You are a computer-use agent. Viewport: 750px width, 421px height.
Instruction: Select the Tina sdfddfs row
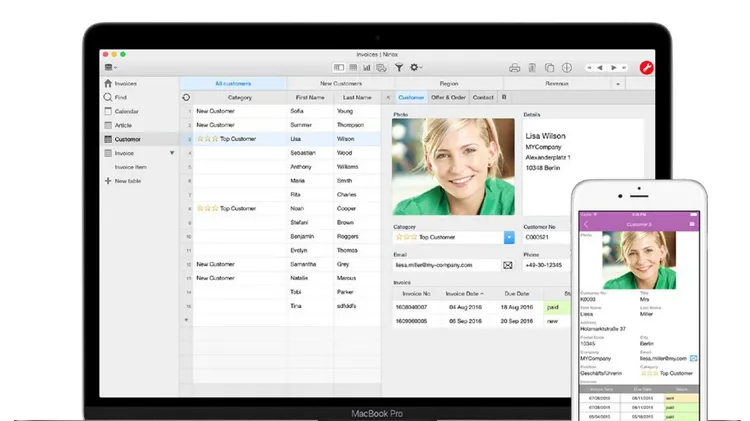coord(281,306)
